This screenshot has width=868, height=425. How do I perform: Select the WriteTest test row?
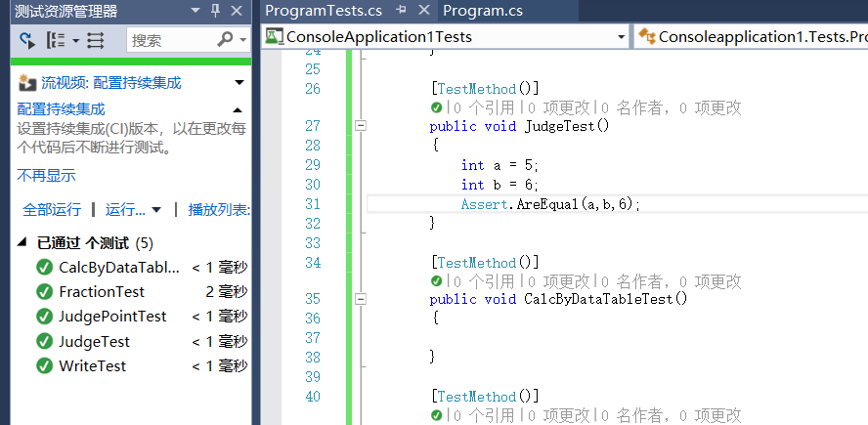coord(141,365)
